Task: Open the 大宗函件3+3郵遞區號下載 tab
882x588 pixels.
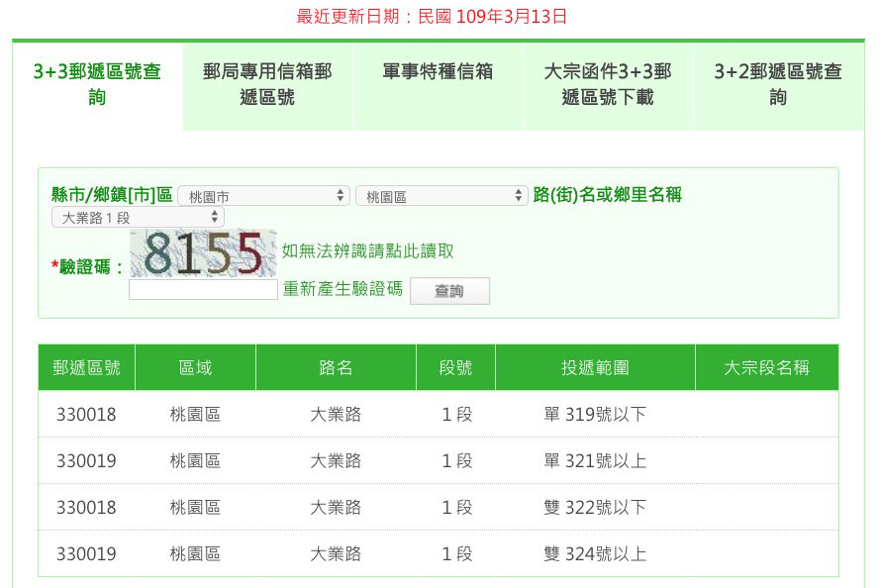Action: click(611, 85)
